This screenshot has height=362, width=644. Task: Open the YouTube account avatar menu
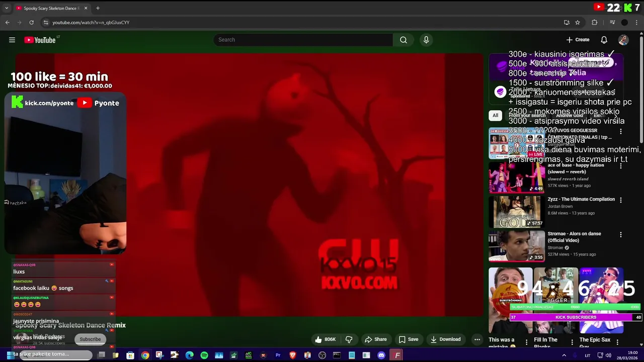623,40
